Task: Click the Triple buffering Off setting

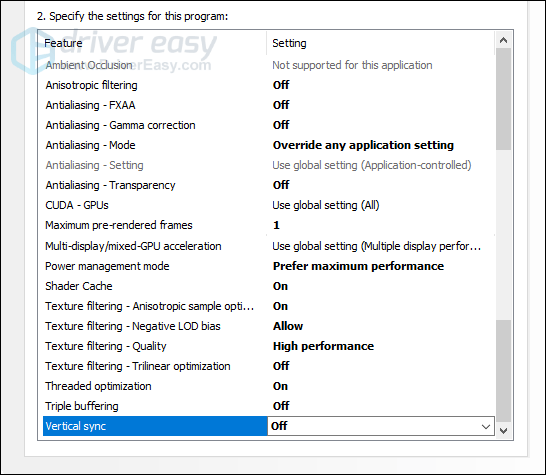Action: [281, 406]
